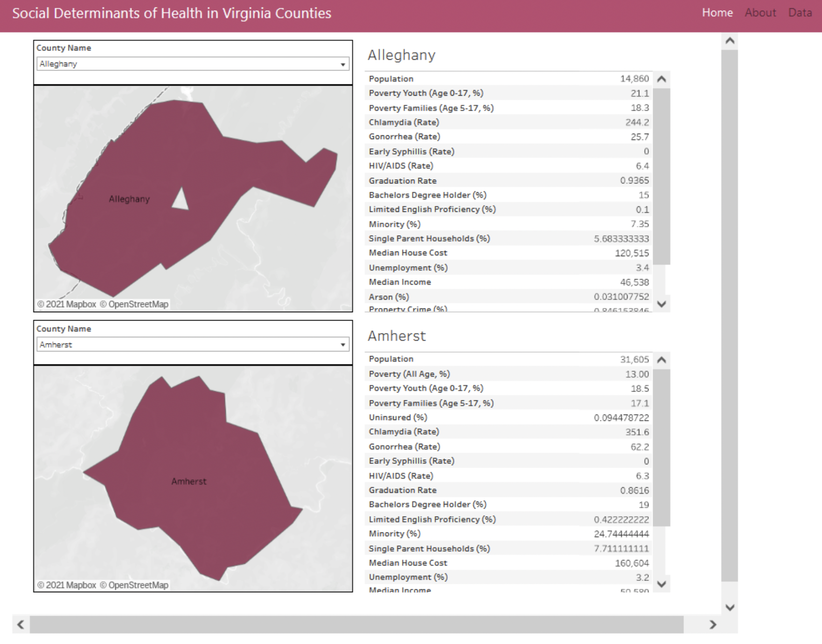Screen dimensions: 822x644
Task: Click the horizontal scroll-right arrow
Action: [712, 624]
